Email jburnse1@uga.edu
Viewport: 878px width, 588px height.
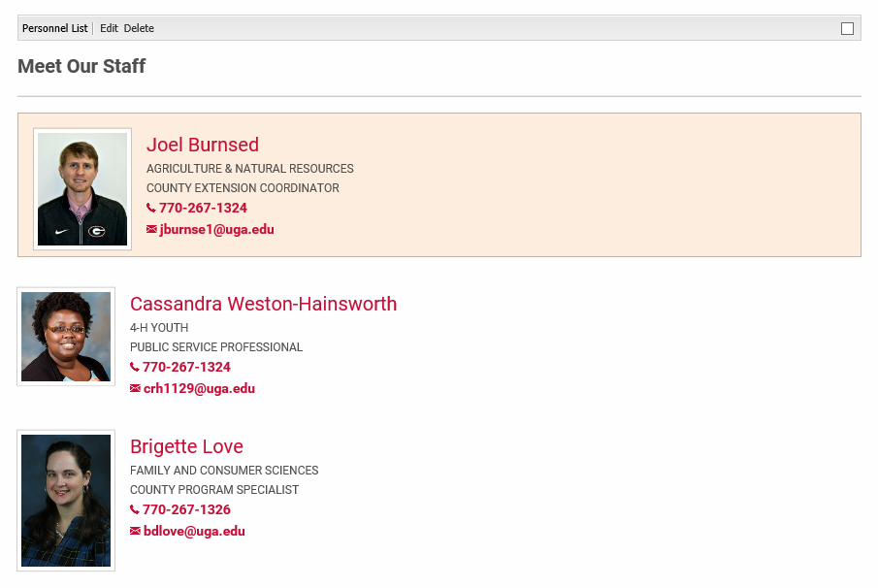216,229
